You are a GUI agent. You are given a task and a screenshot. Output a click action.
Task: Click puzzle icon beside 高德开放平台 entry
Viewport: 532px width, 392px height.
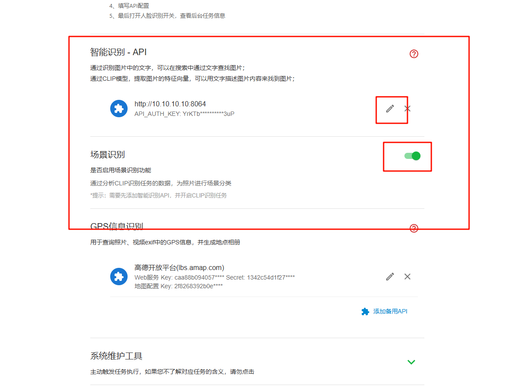click(x=119, y=277)
